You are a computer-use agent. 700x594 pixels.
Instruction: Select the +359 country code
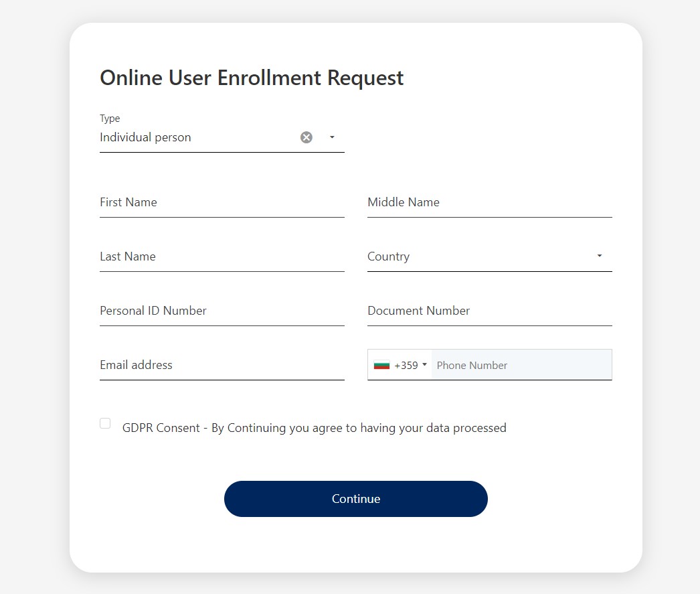coord(406,366)
